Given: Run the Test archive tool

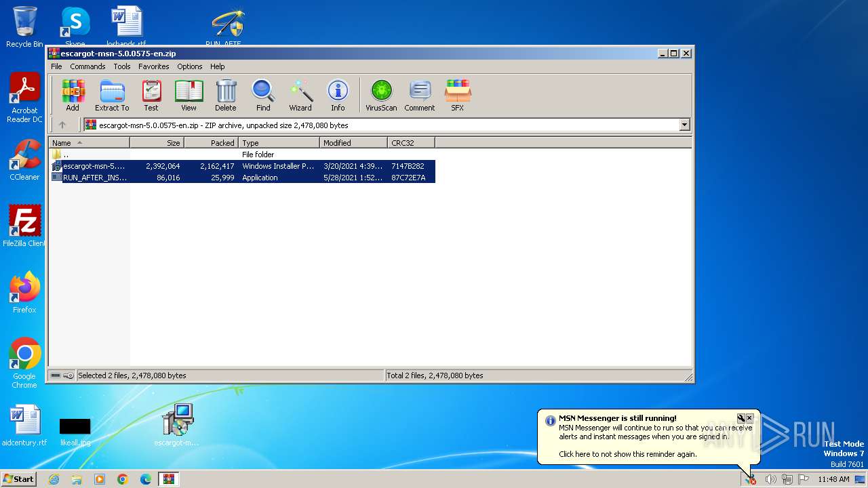Looking at the screenshot, I should tap(151, 95).
